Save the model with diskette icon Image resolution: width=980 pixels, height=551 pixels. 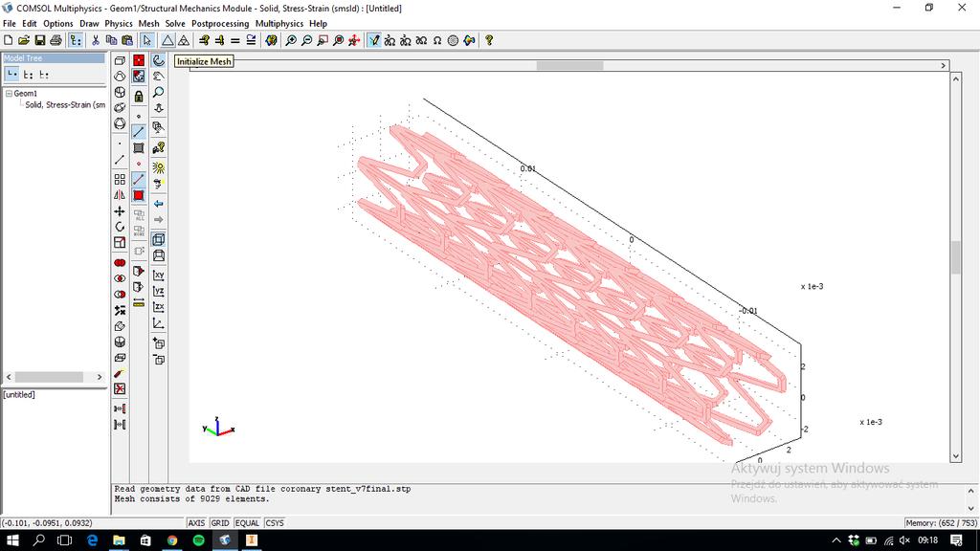[x=39, y=40]
